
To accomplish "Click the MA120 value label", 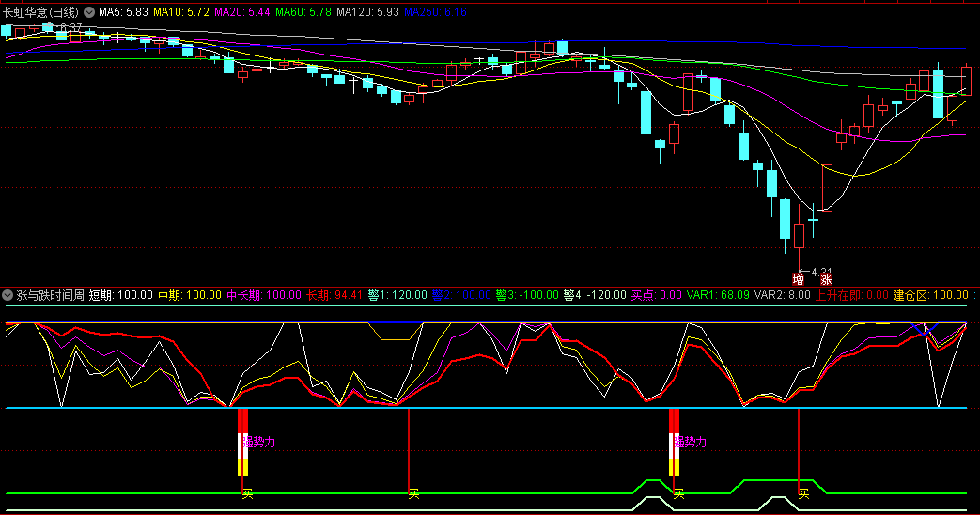I will coord(367,13).
